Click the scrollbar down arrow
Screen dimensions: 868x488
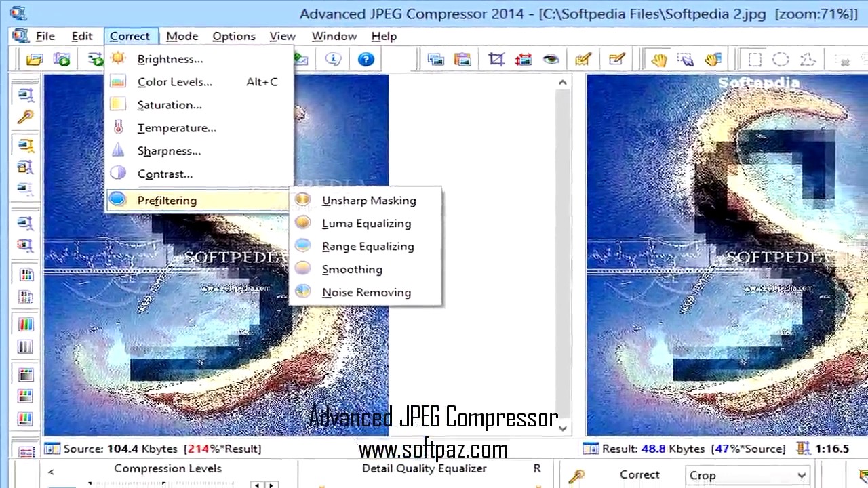click(x=563, y=428)
